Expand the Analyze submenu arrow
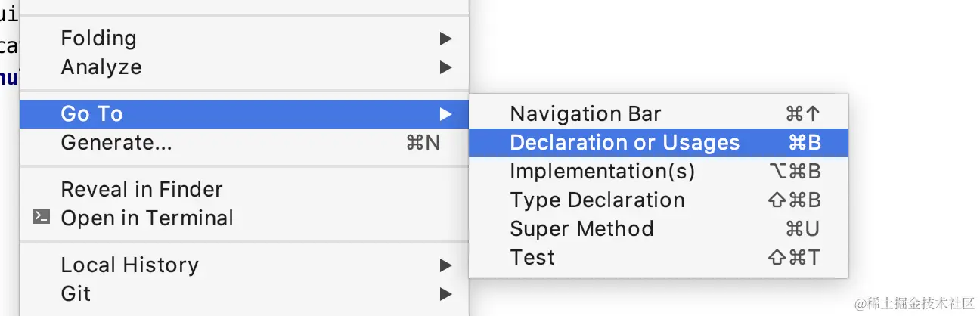980x316 pixels. [445, 67]
